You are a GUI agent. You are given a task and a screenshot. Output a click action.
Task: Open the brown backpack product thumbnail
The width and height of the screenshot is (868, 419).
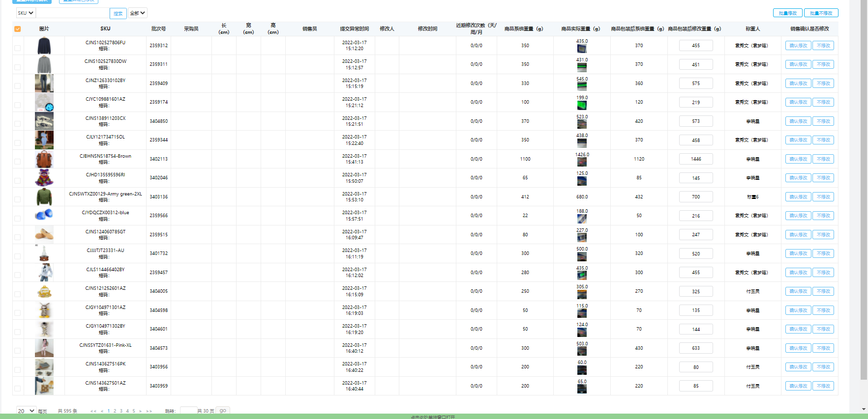(x=44, y=159)
